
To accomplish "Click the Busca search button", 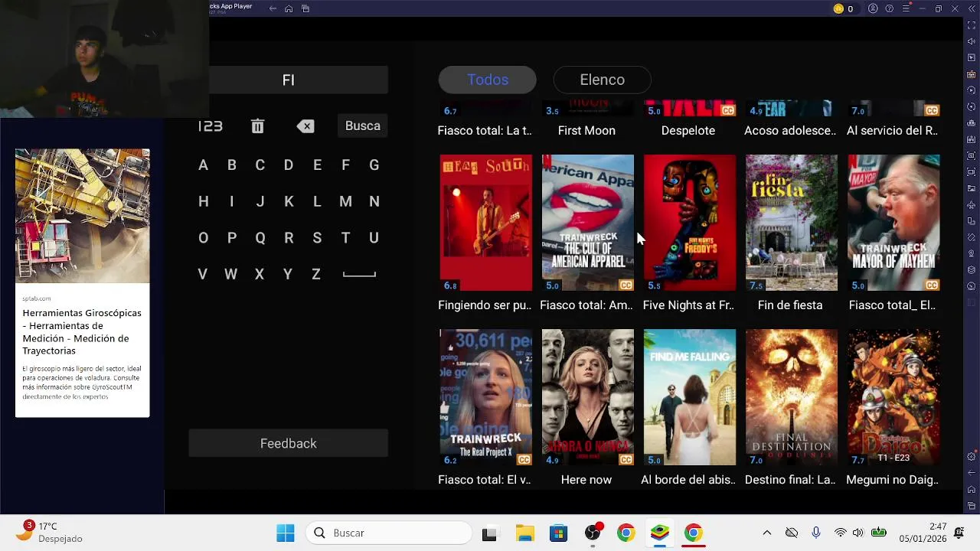I will (x=362, y=126).
